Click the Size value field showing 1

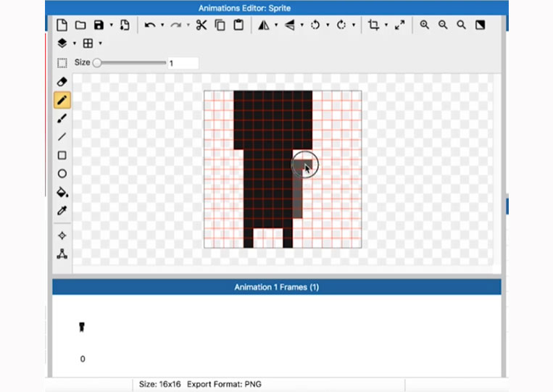(x=183, y=64)
